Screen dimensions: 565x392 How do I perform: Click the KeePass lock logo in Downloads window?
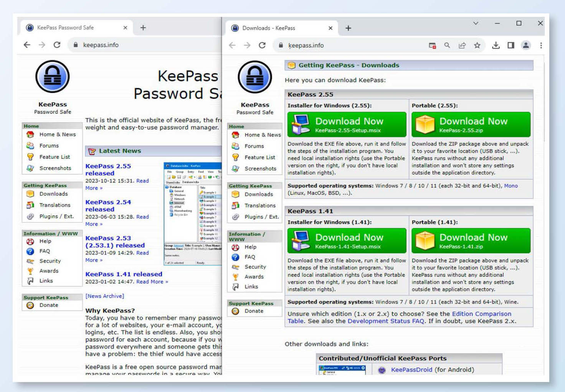(255, 77)
